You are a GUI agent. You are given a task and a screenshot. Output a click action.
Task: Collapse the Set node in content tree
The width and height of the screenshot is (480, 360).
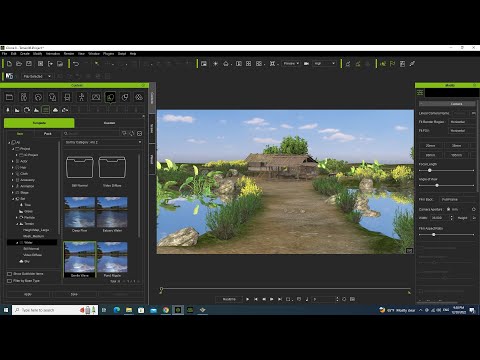pos(13,199)
